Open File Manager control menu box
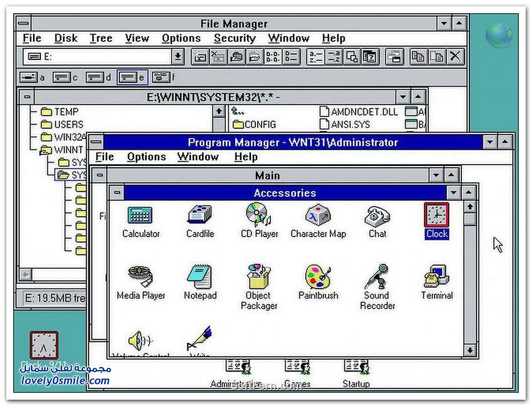Image resolution: width=532 pixels, height=406 pixels. point(23,23)
